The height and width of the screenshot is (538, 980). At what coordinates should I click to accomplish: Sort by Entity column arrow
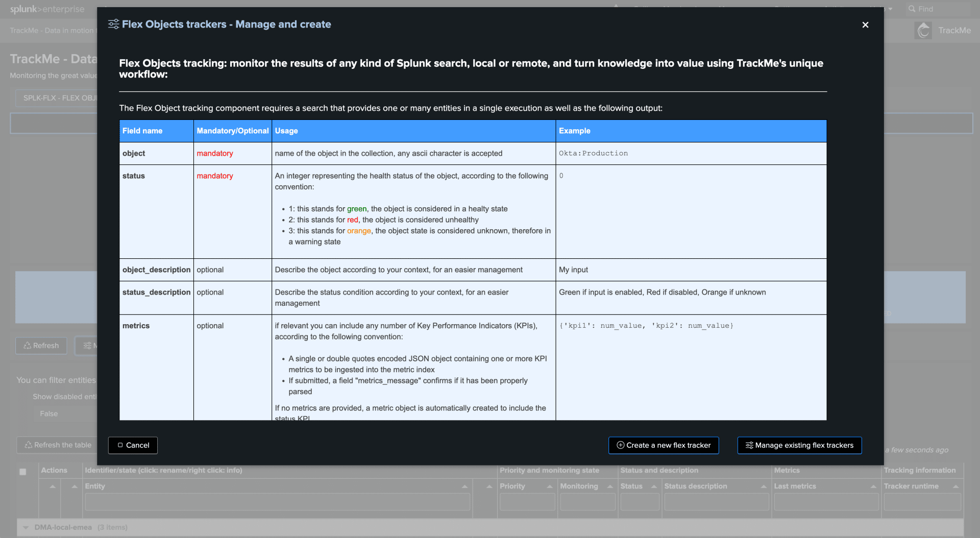pyautogui.click(x=464, y=486)
